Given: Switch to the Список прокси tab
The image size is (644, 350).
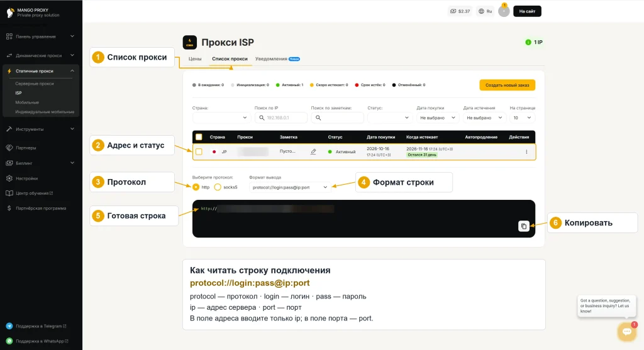Looking at the screenshot, I should [230, 58].
